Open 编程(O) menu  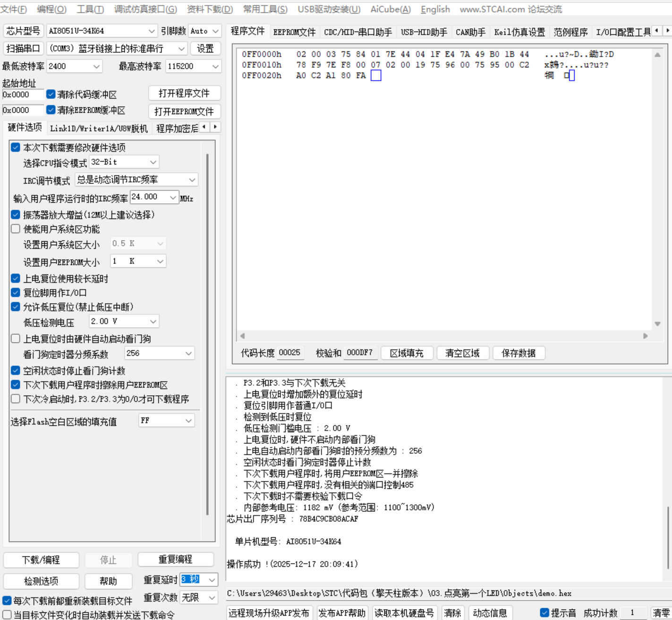point(51,9)
